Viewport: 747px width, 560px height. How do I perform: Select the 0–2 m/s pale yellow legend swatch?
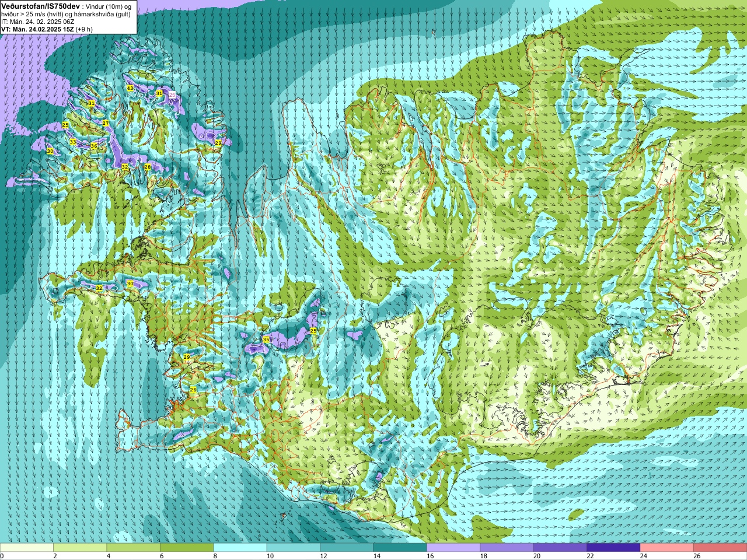tap(27, 547)
